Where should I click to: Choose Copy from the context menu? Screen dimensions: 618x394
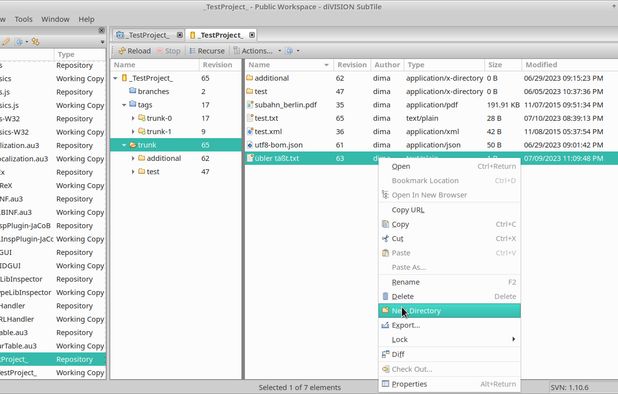pyautogui.click(x=449, y=224)
